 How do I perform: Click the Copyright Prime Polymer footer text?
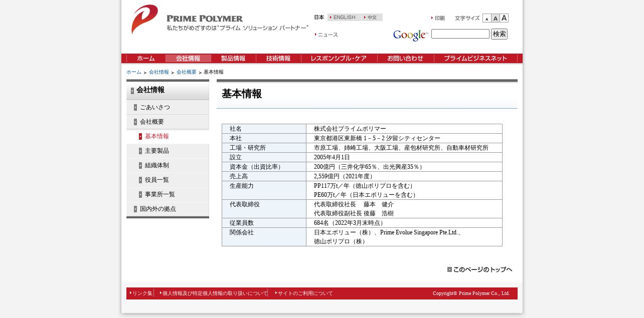click(x=471, y=293)
